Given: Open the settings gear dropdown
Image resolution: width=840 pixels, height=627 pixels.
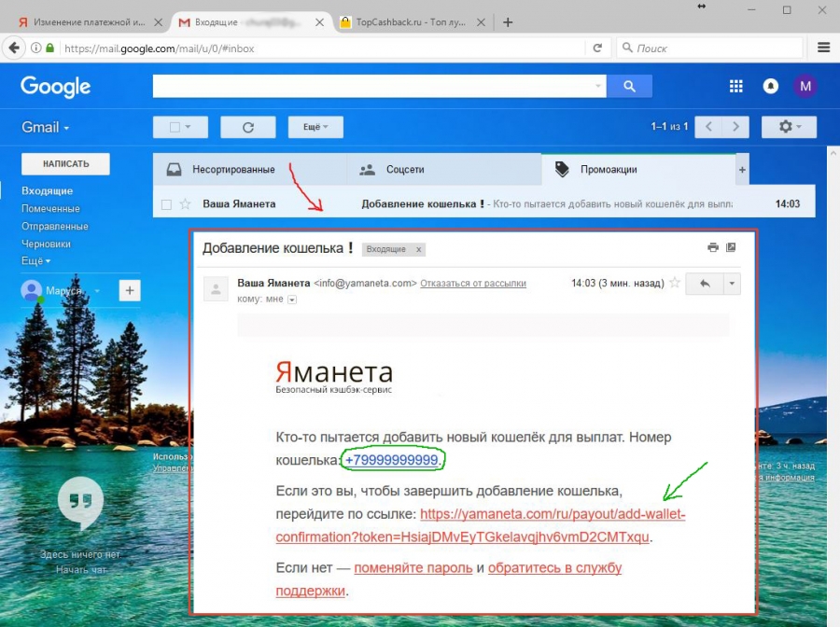Looking at the screenshot, I should tap(789, 127).
